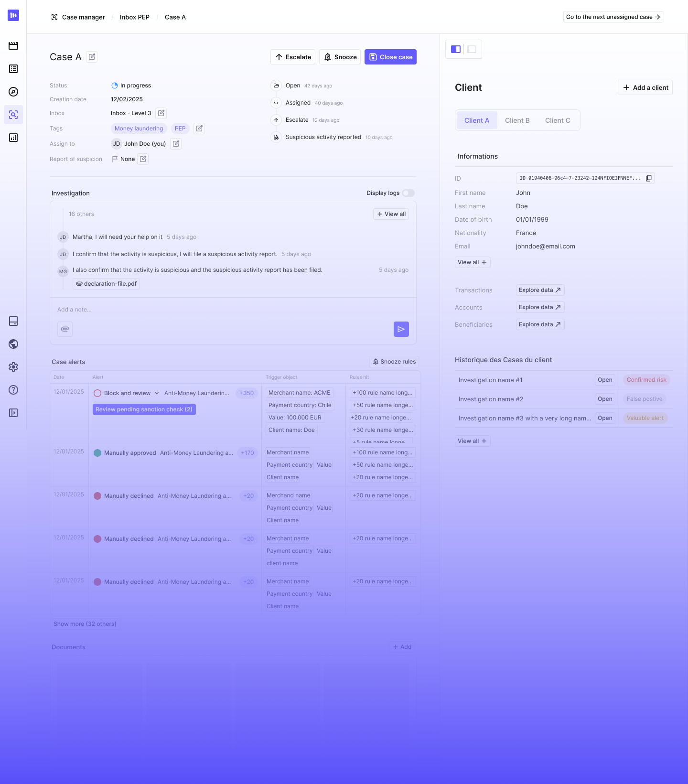Image resolution: width=688 pixels, height=784 pixels.
Task: Open the chart report sidebar icon
Action: (13, 138)
